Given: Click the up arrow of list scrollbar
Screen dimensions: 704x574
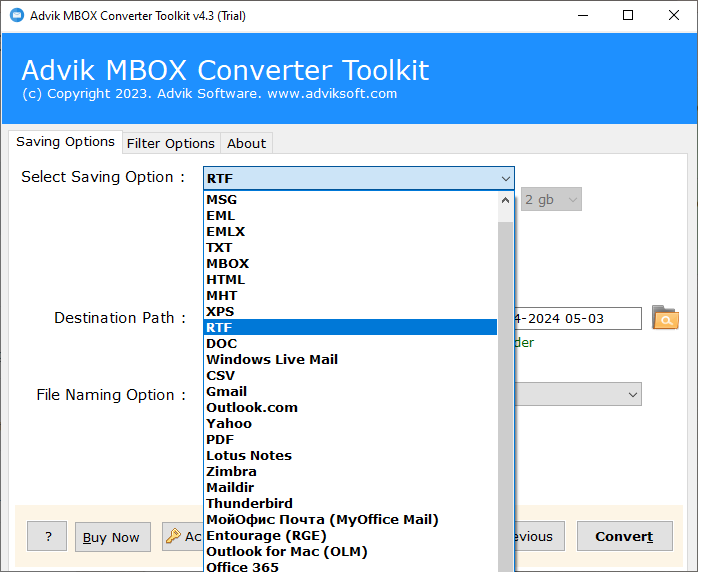Looking at the screenshot, I should (506, 200).
